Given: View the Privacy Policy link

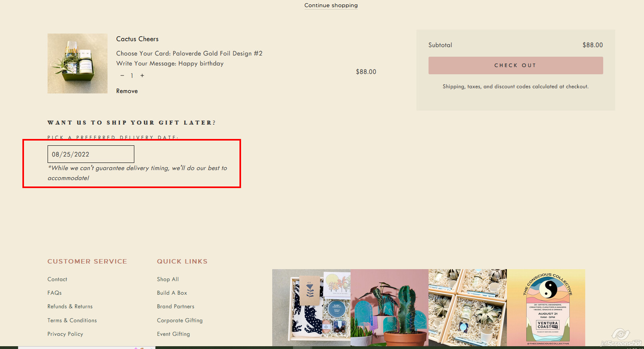Looking at the screenshot, I should coord(65,334).
